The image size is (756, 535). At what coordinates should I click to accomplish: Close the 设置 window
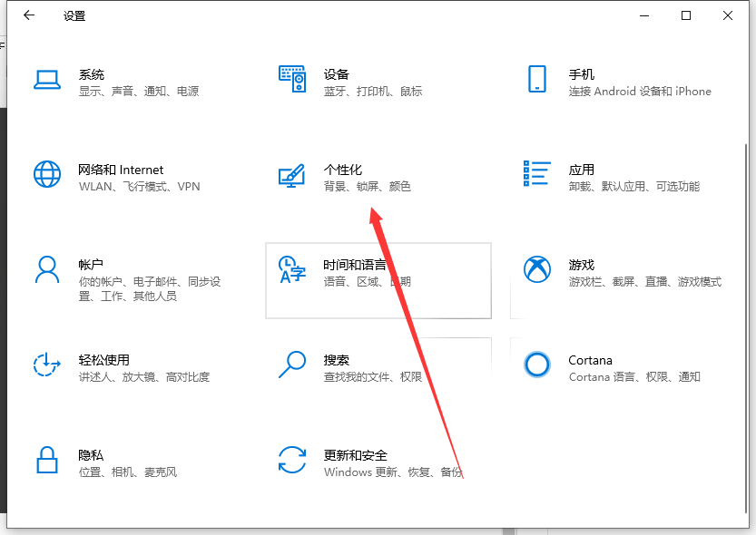(x=728, y=15)
